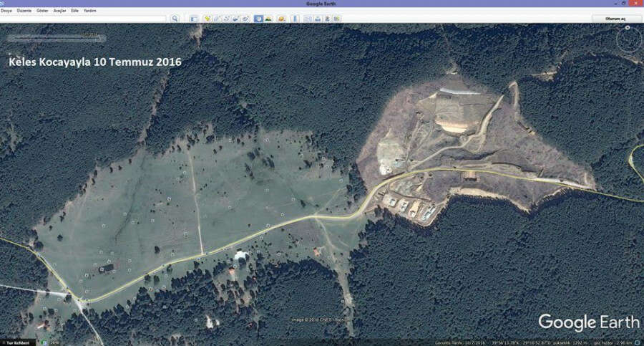Screen dimensions: 644x346
Task: Open the ruler measurement tool
Action: (294, 18)
